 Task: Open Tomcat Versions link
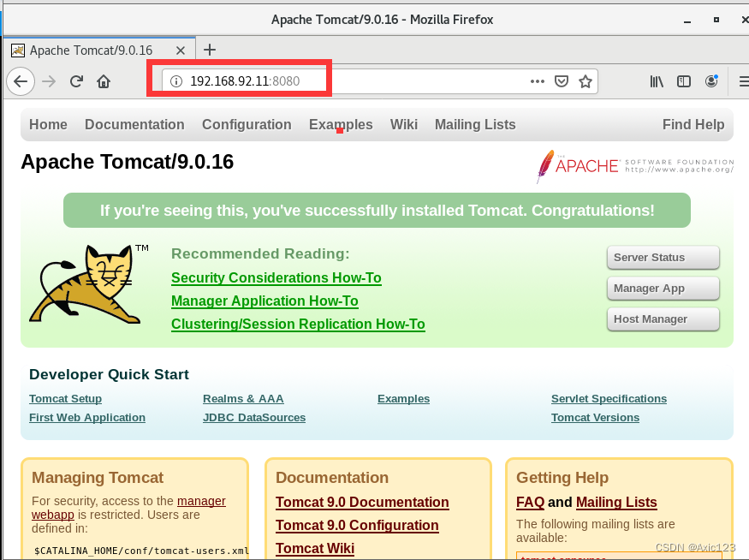595,417
